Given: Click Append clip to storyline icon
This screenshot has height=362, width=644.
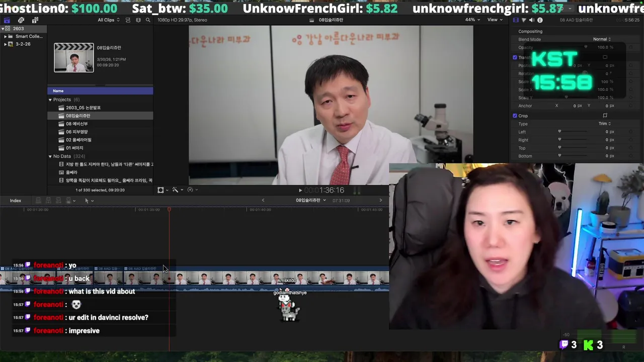Looking at the screenshot, I should [x=58, y=201].
